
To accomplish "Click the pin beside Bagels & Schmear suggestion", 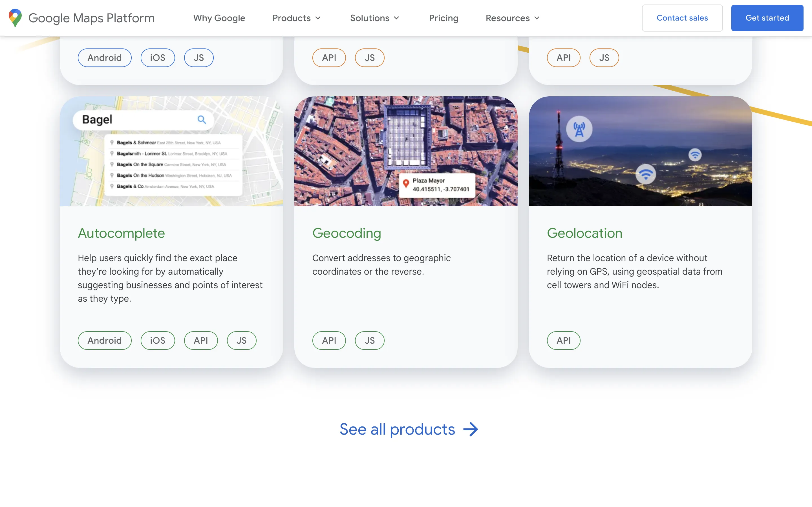I will coord(112,143).
